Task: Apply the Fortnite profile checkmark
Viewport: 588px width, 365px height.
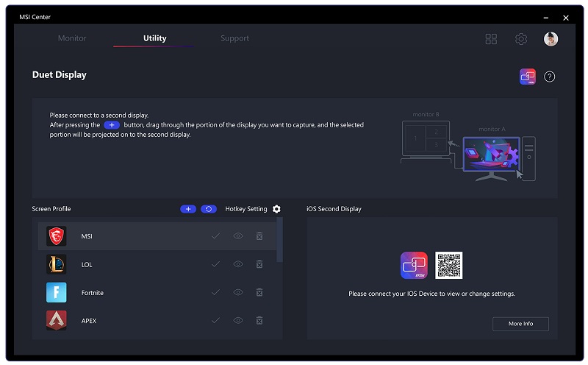Action: 215,292
